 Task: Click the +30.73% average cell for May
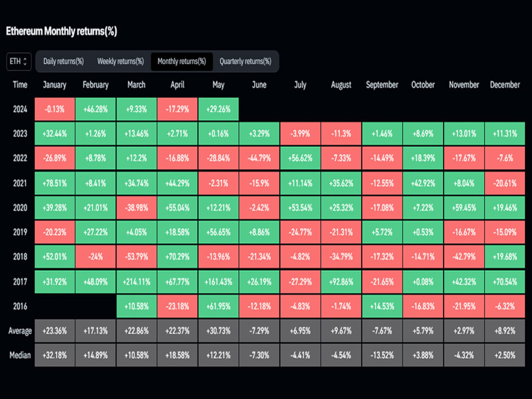click(218, 331)
